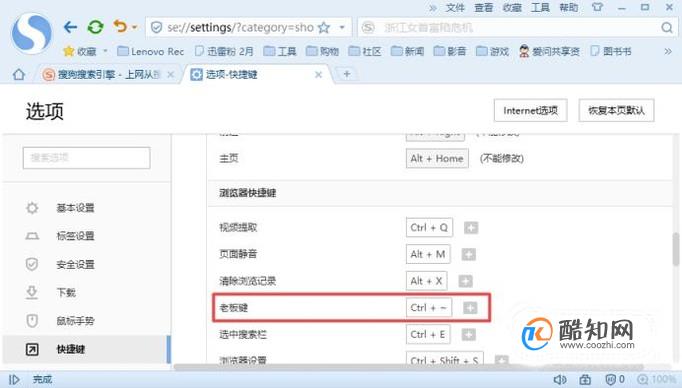Screen dimensions: 682x388
Task: Open the 图书书 bookmark
Action: (611, 51)
